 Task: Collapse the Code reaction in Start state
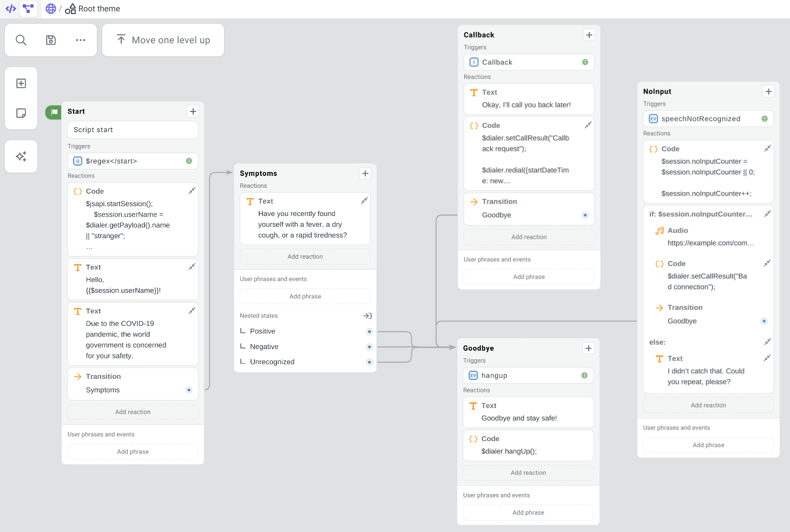(x=192, y=191)
